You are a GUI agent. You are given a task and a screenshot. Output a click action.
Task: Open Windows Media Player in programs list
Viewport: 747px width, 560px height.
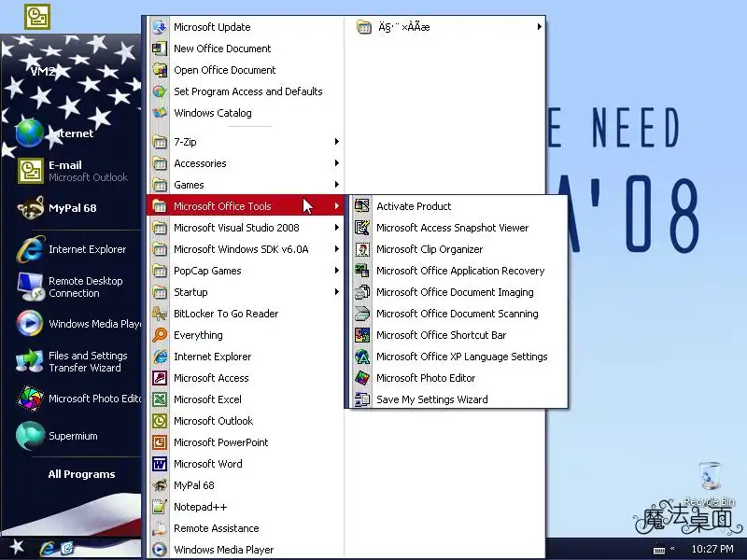pyautogui.click(x=246, y=550)
